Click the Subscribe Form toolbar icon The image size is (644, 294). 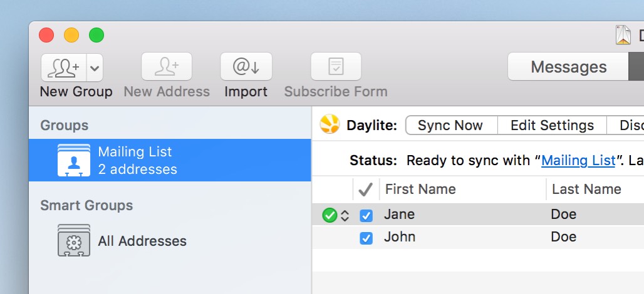336,66
